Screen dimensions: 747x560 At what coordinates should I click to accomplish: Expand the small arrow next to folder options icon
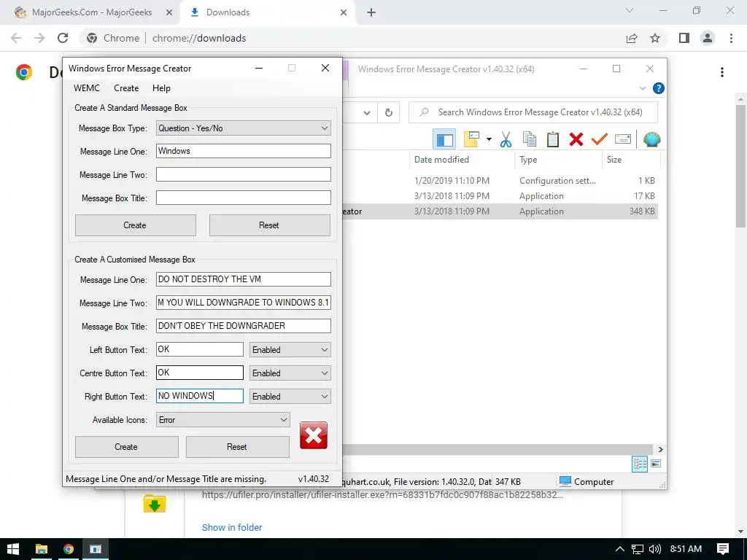489,139
